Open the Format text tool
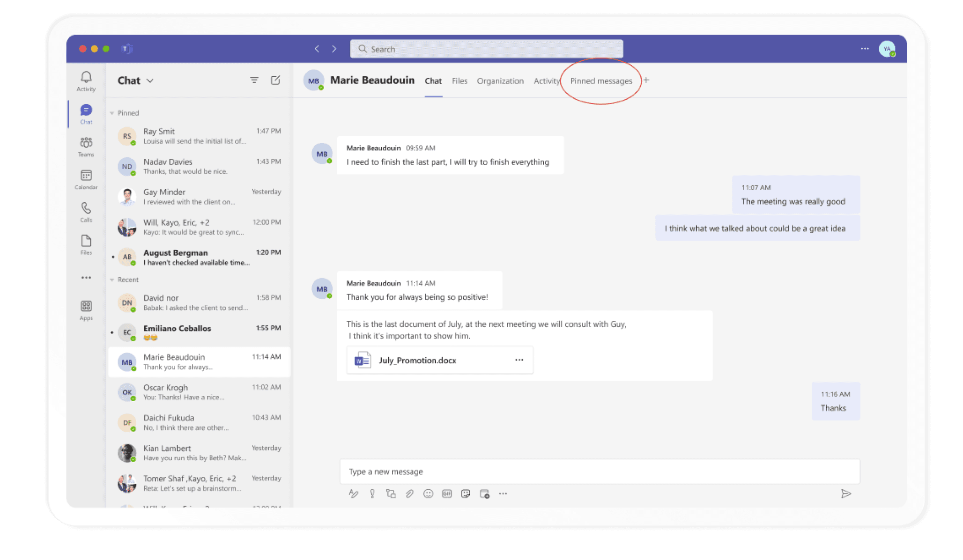 pos(354,494)
